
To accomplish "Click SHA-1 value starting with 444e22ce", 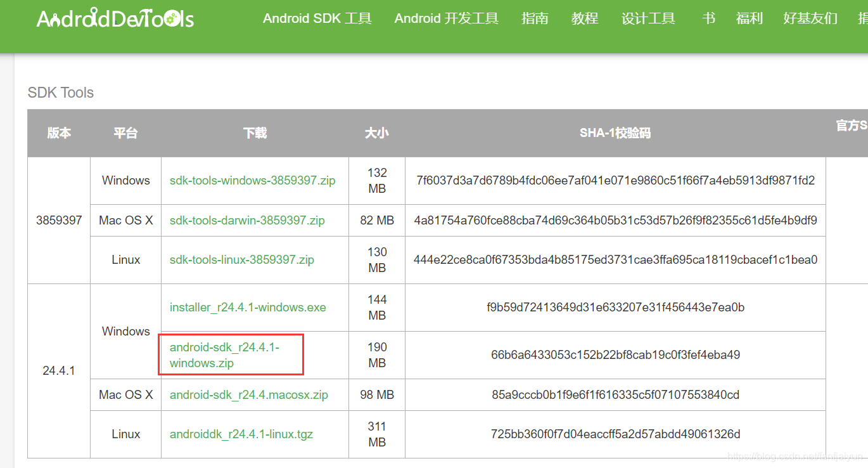I will click(x=615, y=259).
